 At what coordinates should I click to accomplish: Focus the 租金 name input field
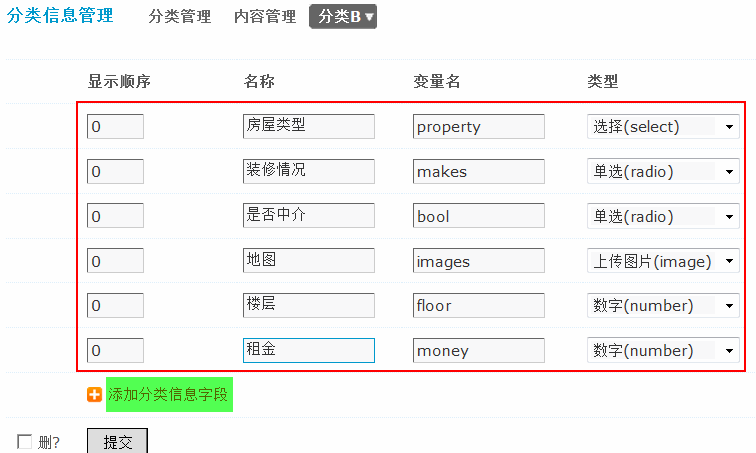pos(309,351)
